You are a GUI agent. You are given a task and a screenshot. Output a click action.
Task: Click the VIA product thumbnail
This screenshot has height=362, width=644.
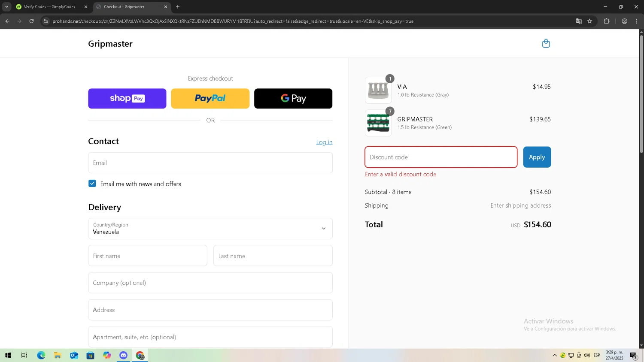pyautogui.click(x=378, y=90)
